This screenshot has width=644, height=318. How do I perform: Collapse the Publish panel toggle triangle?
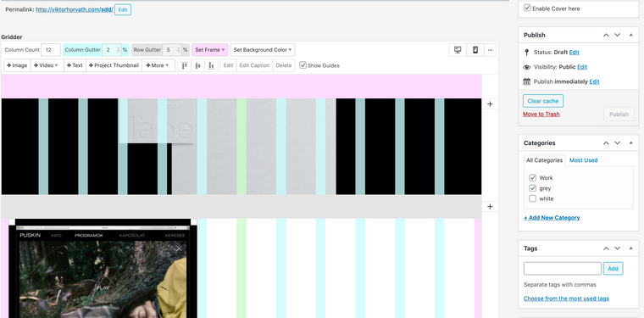click(x=630, y=35)
